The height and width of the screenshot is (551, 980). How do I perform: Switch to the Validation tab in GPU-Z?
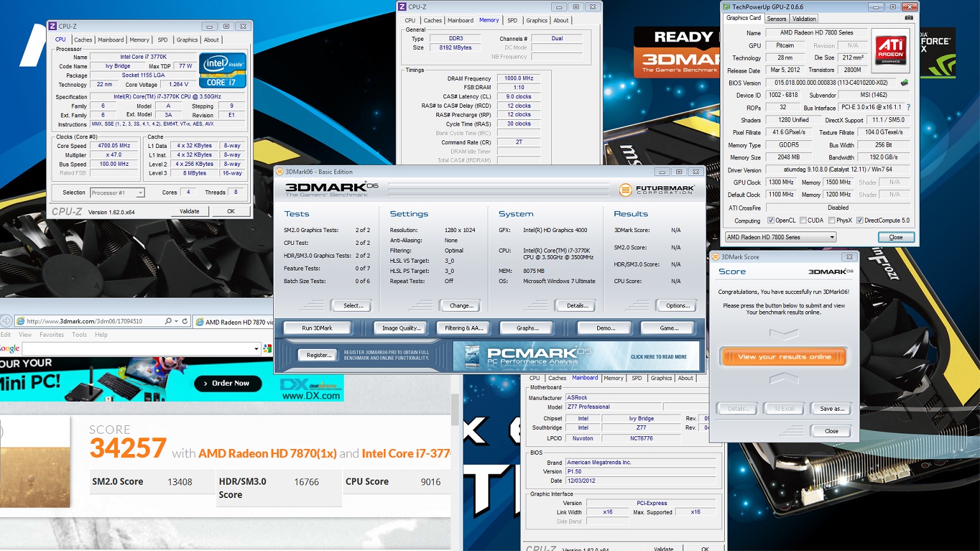pos(804,19)
